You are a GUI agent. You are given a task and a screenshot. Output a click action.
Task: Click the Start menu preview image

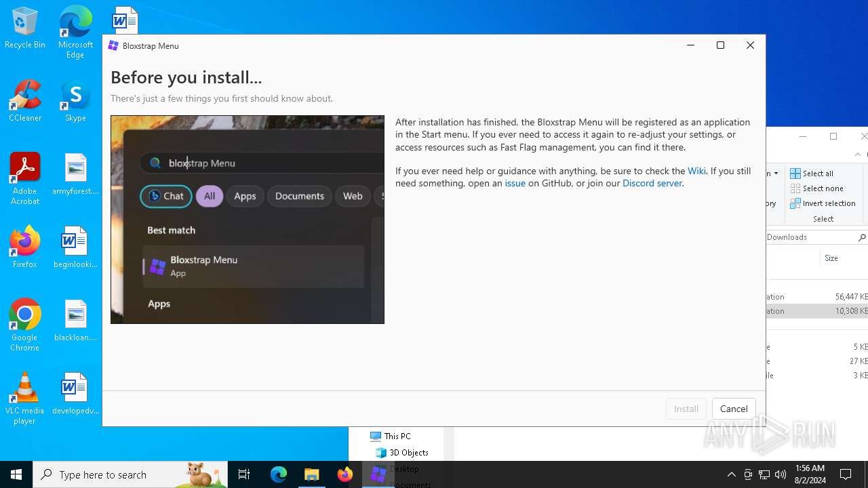[x=248, y=220]
